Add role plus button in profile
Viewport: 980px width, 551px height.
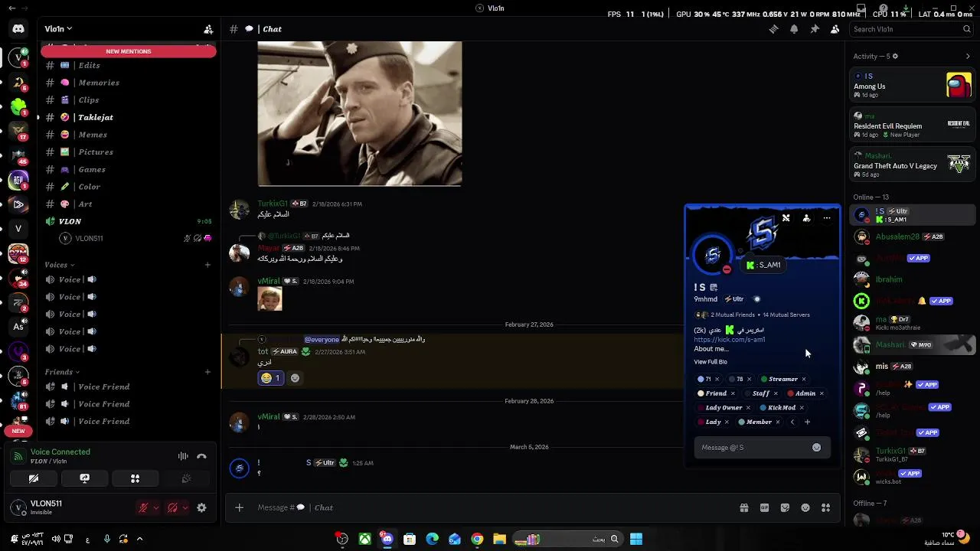pyautogui.click(x=807, y=422)
